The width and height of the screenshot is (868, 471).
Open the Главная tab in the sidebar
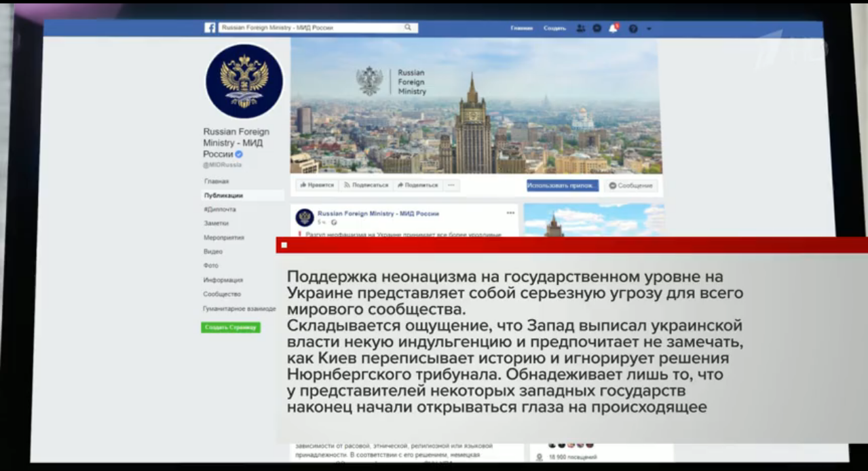coord(216,181)
